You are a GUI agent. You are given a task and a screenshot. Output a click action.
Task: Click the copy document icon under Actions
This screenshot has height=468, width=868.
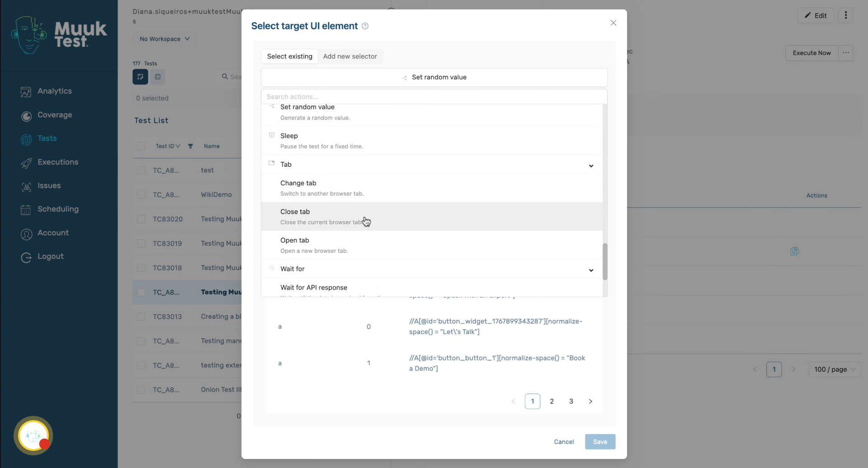click(x=794, y=251)
